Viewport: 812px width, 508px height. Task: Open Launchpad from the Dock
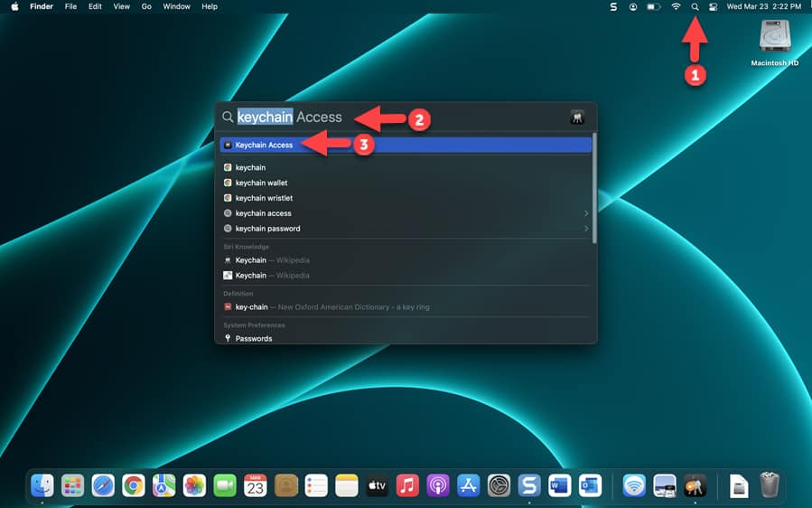[x=72, y=485]
